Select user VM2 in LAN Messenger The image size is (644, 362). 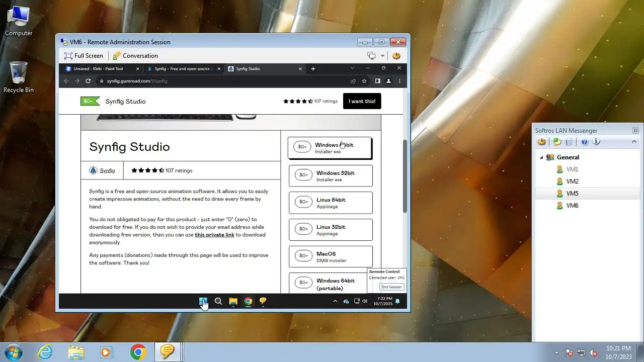click(x=572, y=182)
